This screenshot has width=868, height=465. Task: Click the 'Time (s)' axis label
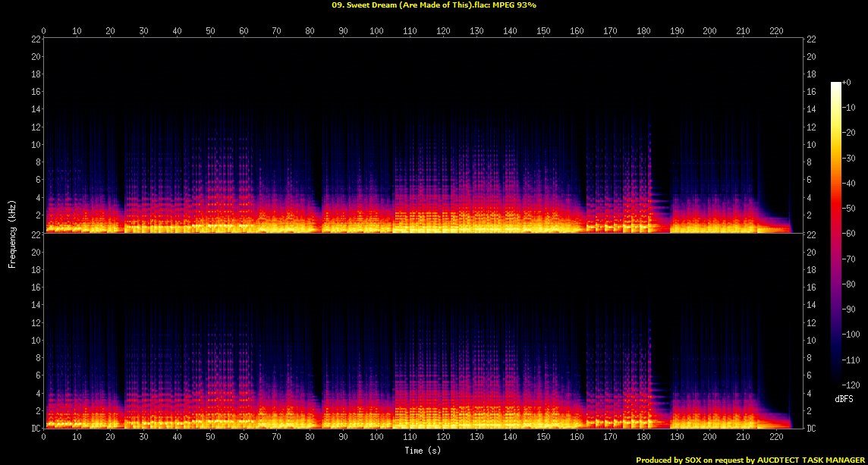click(423, 451)
